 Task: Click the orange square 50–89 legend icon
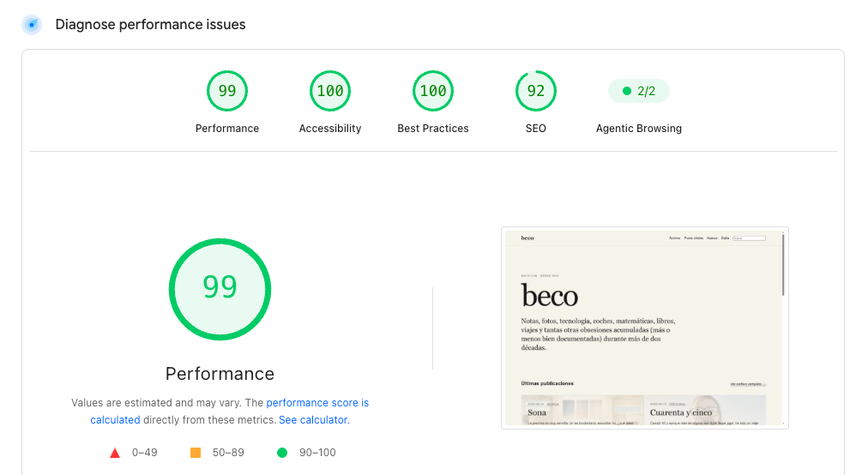pyautogui.click(x=196, y=453)
